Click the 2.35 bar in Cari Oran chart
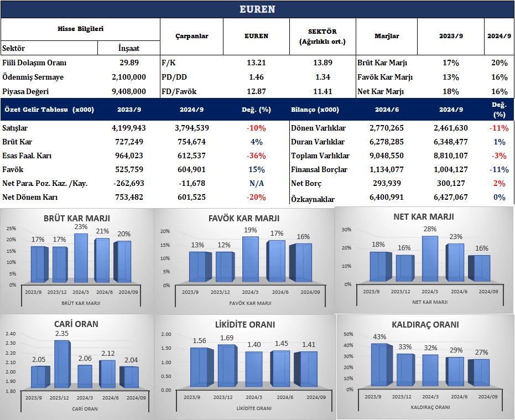Viewport: 515px width, 420px height. [62, 364]
